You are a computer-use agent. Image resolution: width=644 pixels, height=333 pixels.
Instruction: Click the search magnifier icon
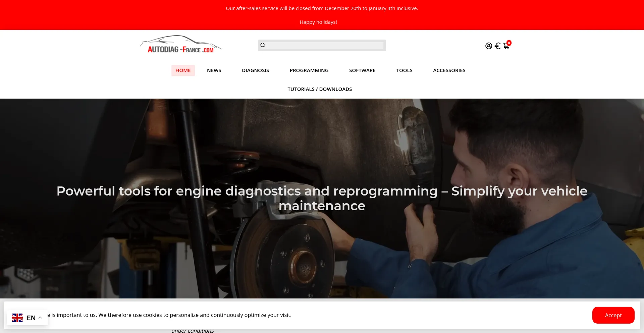pyautogui.click(x=263, y=45)
